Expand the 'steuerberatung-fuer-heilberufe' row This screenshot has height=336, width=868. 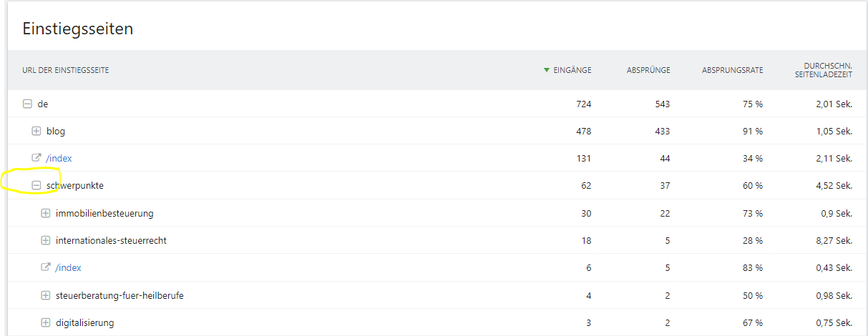46,295
